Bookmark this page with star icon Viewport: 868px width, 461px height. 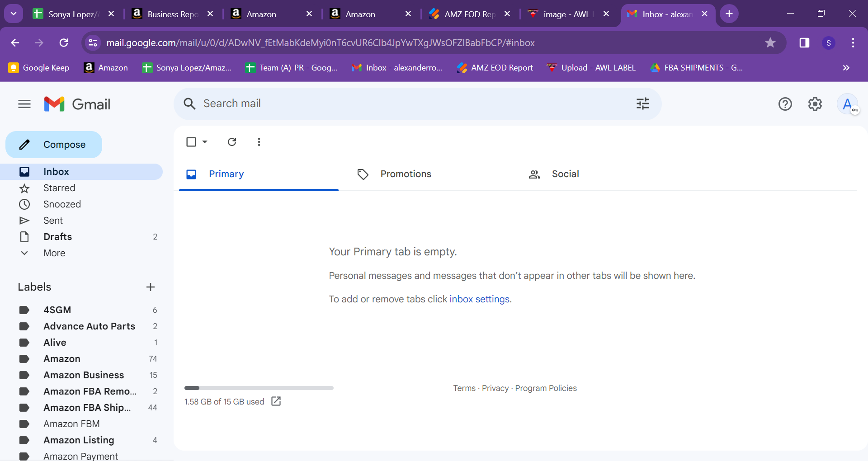[x=770, y=42]
